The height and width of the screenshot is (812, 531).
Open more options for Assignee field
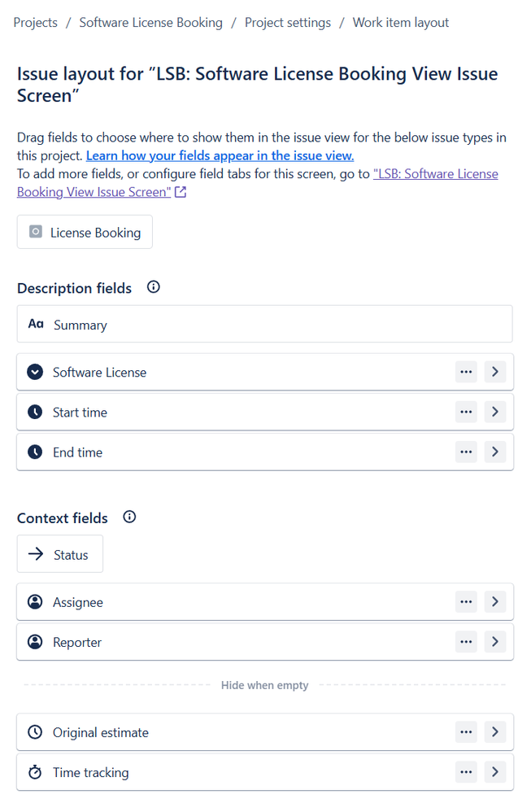click(x=466, y=602)
